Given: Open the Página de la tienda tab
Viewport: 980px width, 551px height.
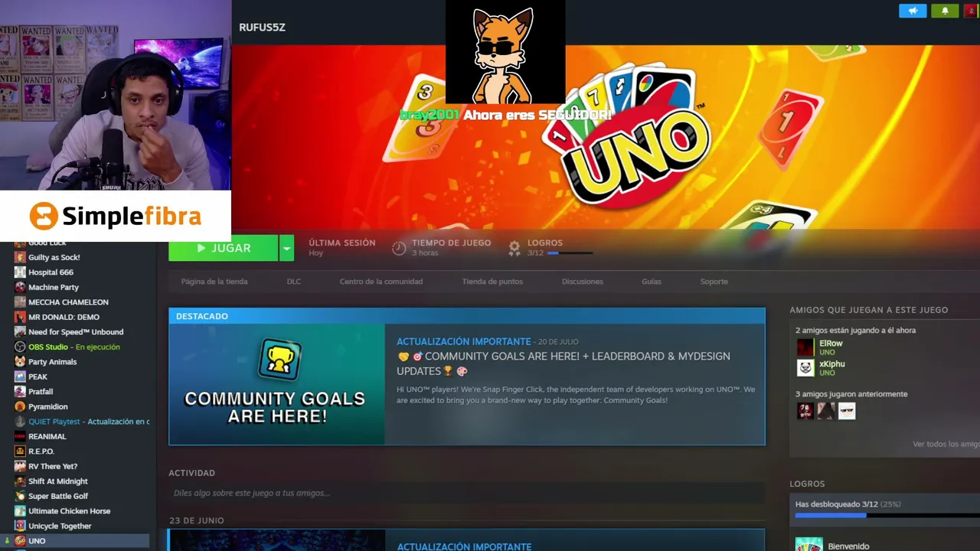Looking at the screenshot, I should pos(214,282).
